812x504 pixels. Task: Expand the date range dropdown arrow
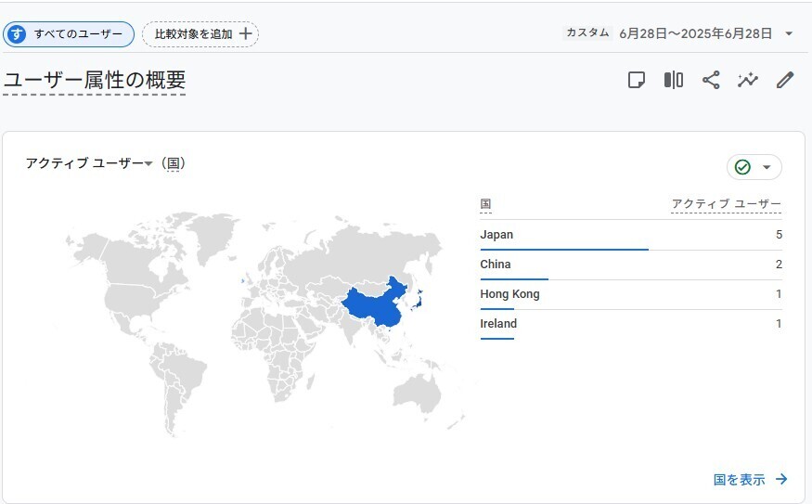[x=789, y=34]
